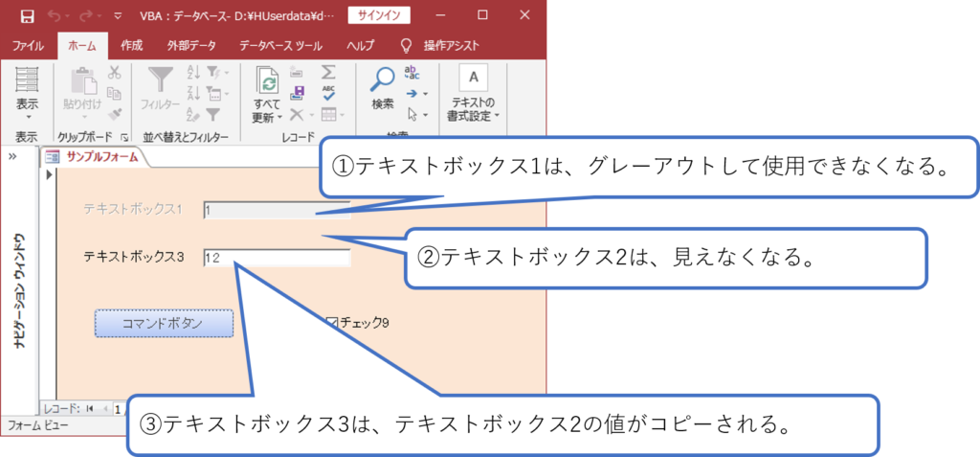The height and width of the screenshot is (457, 980).
Task: Click the 表示 view icon in the ribbon
Action: pos(27,79)
